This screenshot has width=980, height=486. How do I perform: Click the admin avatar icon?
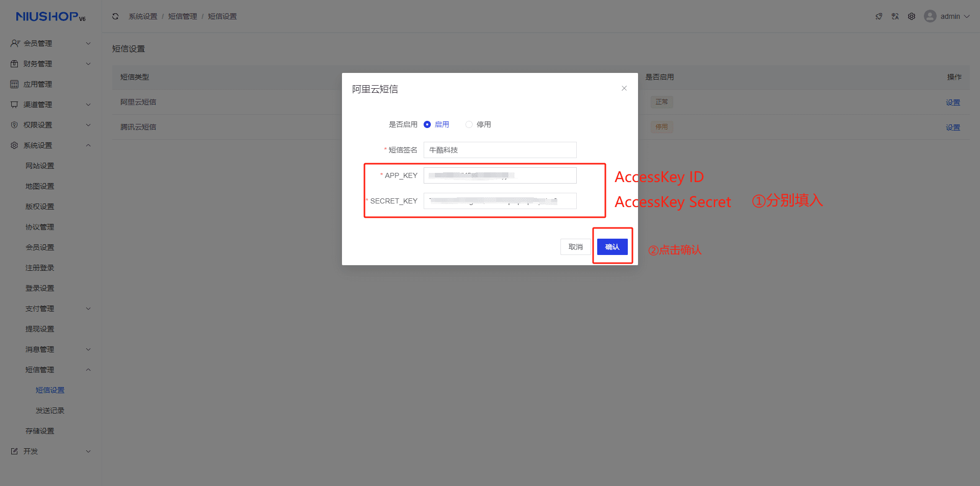pyautogui.click(x=930, y=16)
